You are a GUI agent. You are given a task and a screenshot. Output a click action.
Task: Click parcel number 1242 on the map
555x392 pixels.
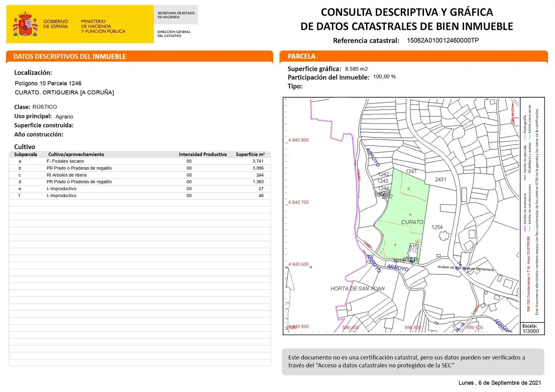(x=383, y=174)
